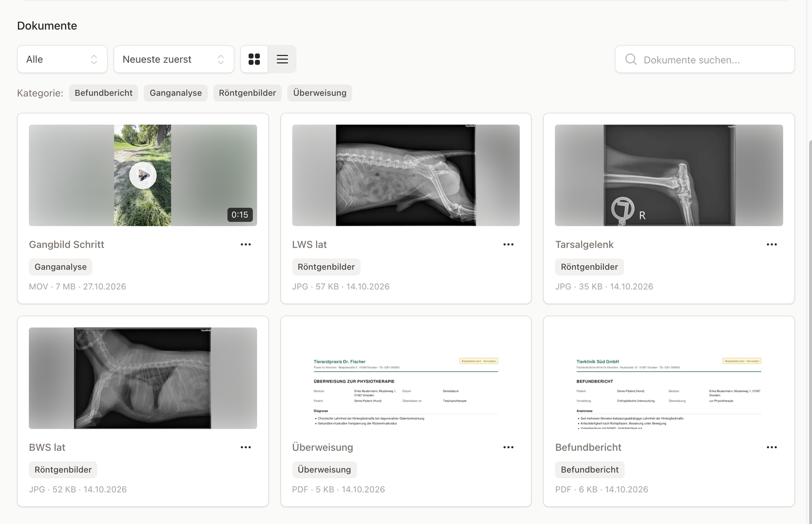Click Ganganalyse tag on Gangbild Schritt card

(60, 267)
